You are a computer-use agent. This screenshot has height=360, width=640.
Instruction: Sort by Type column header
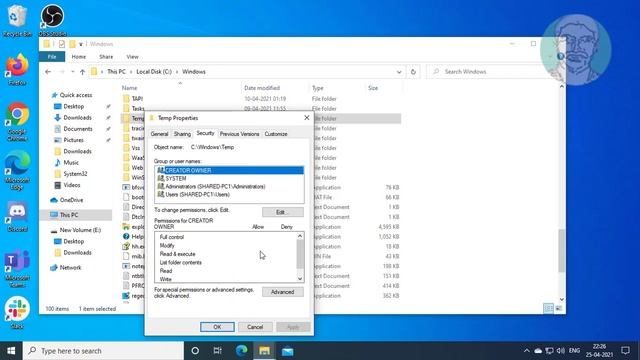point(318,88)
